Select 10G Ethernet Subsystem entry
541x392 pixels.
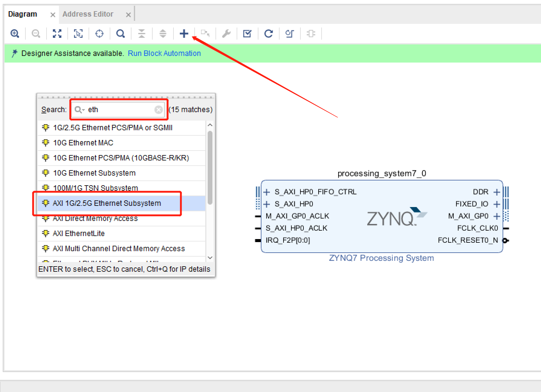(x=122, y=173)
